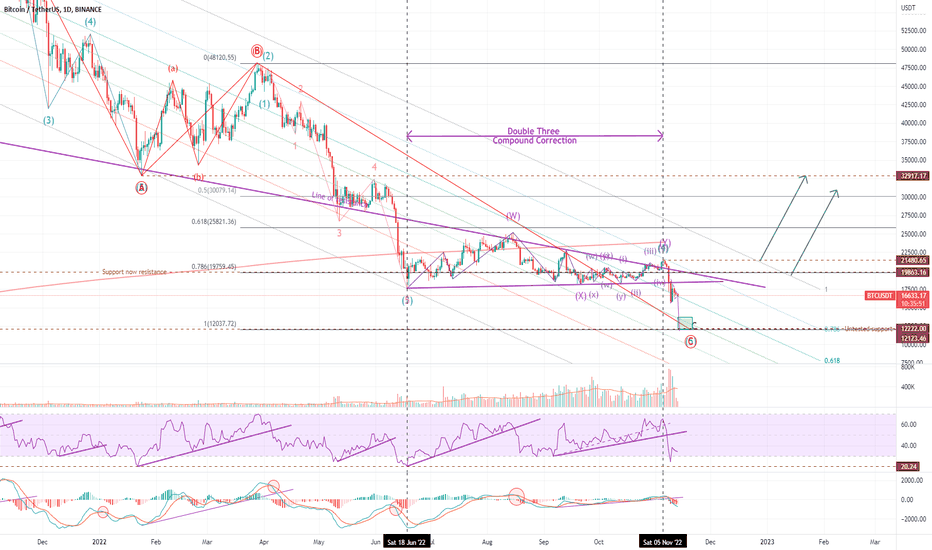Click the 40000.00 price axis value
The width and height of the screenshot is (932, 550).
pyautogui.click(x=914, y=124)
